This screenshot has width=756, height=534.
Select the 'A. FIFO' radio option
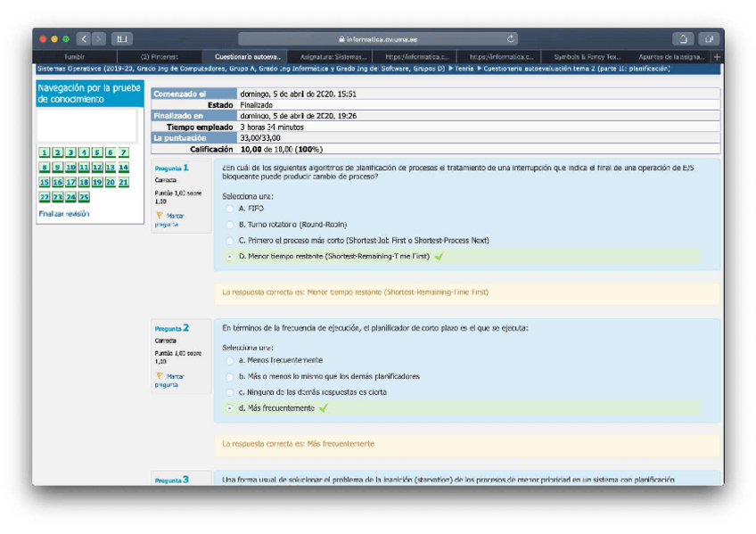pyautogui.click(x=230, y=209)
